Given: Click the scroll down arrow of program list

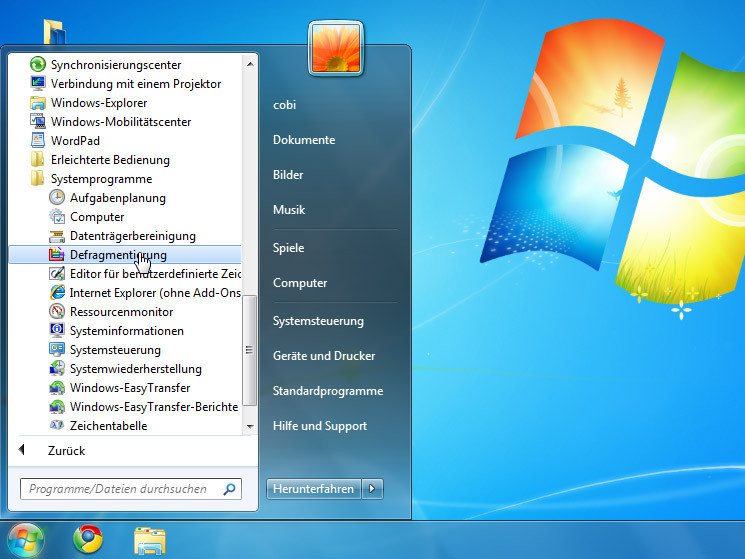Looking at the screenshot, I should (250, 426).
